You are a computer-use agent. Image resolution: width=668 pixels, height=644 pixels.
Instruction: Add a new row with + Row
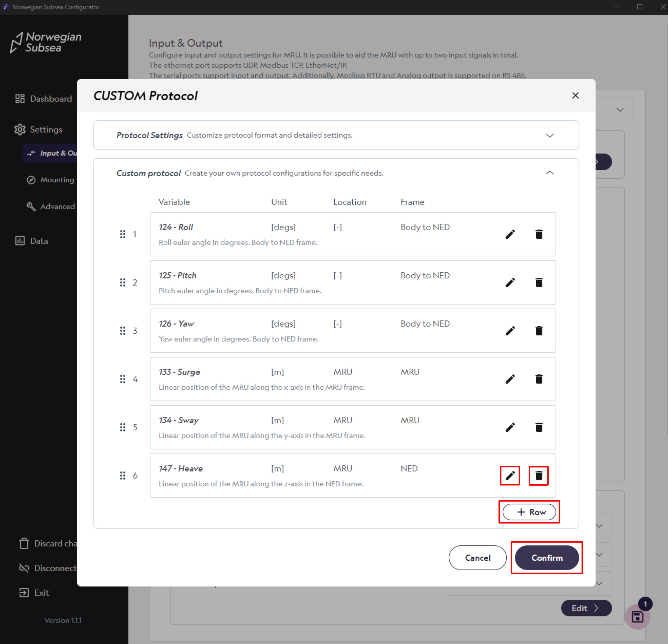click(x=529, y=512)
